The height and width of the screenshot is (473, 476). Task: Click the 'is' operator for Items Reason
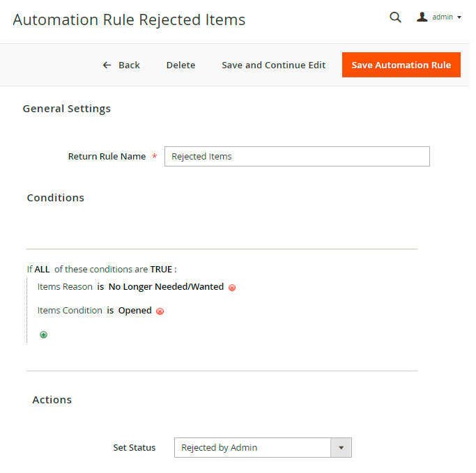click(x=100, y=286)
